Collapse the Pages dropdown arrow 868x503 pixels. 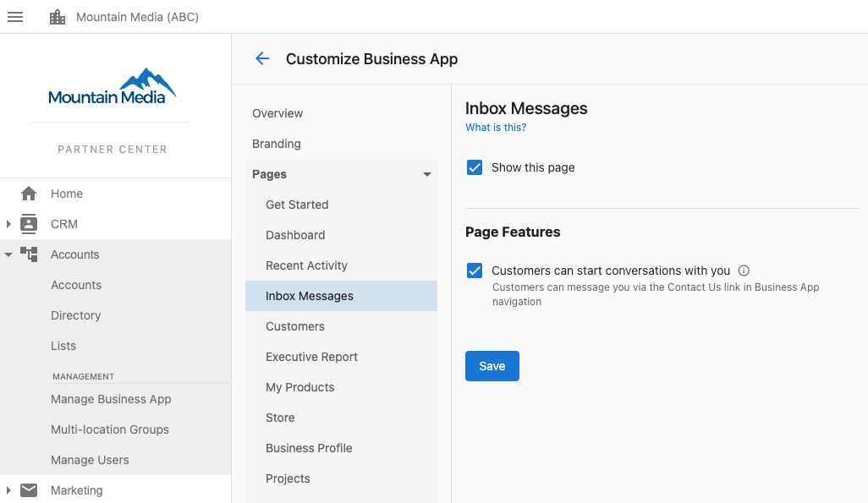coord(426,174)
